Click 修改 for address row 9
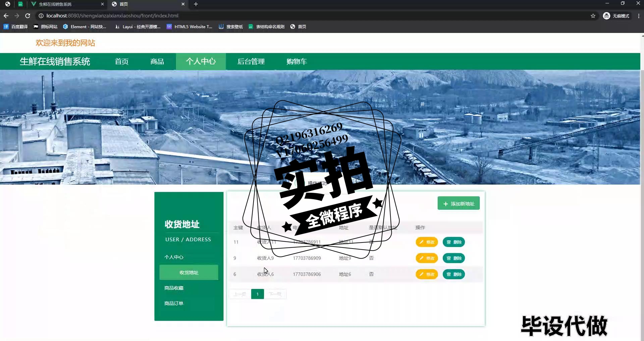This screenshot has height=341, width=644. click(x=427, y=258)
